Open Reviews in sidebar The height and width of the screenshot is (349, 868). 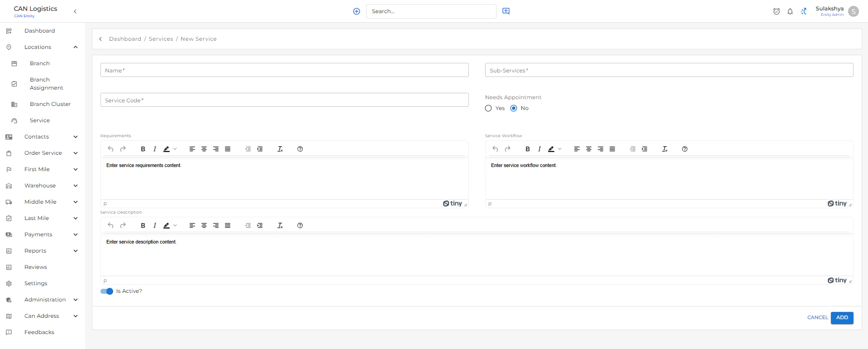36,267
